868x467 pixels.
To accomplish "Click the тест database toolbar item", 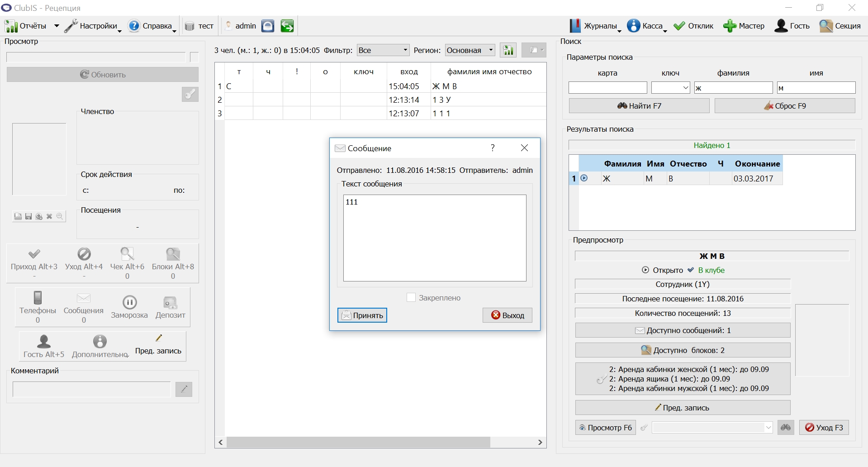I will point(199,26).
